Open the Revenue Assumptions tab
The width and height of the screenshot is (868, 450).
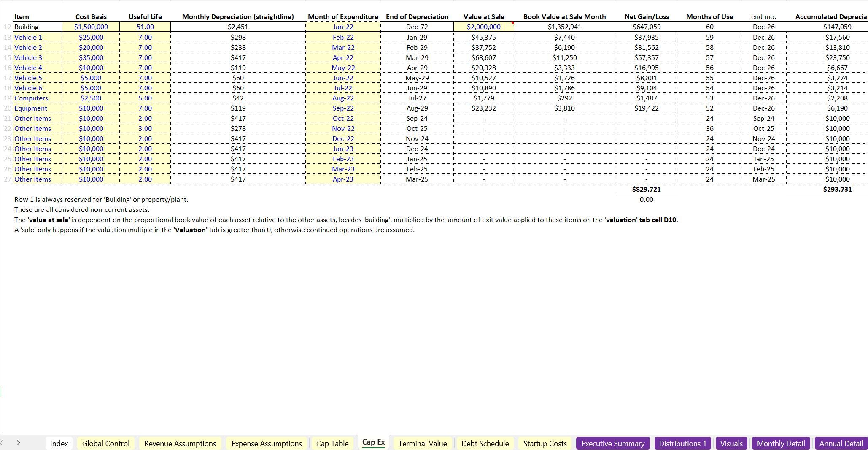[x=180, y=443]
